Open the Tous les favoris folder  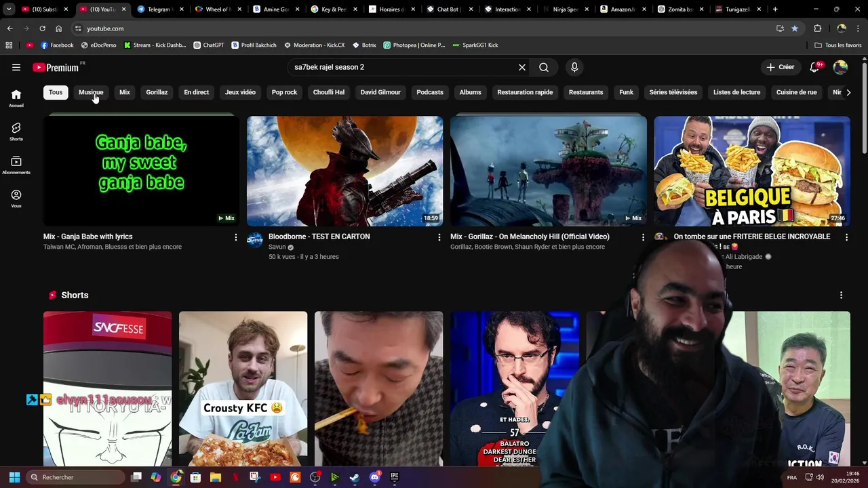pos(838,45)
